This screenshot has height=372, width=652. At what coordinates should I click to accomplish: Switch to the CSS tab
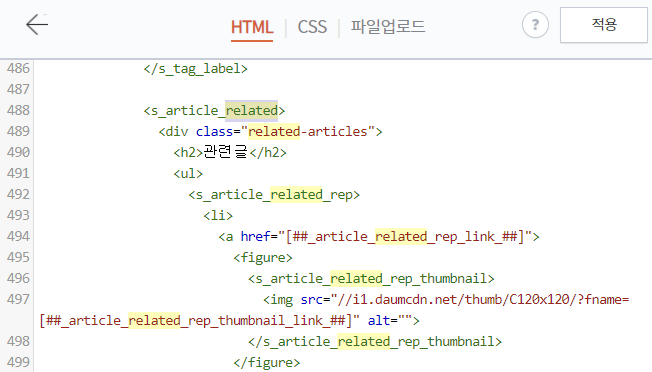(312, 27)
